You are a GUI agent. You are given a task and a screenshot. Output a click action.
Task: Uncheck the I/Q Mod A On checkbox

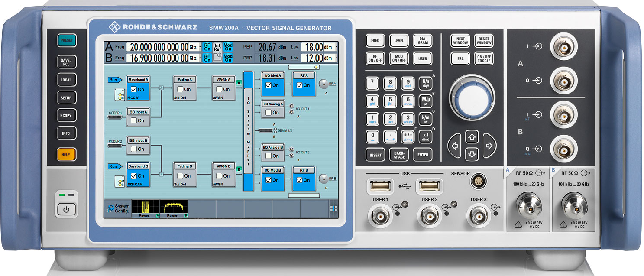click(x=268, y=85)
